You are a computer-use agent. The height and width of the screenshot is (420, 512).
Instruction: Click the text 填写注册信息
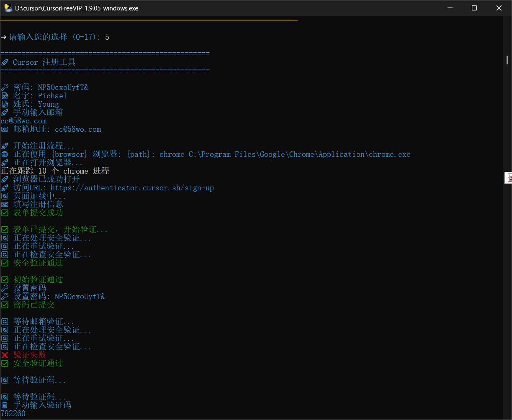(x=38, y=205)
